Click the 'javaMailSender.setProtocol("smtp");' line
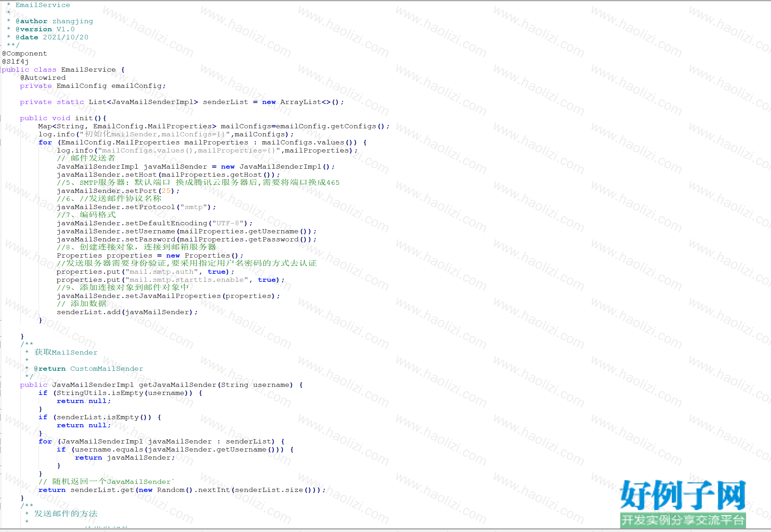Viewport: 771px width, 532px height. pyautogui.click(x=136, y=207)
